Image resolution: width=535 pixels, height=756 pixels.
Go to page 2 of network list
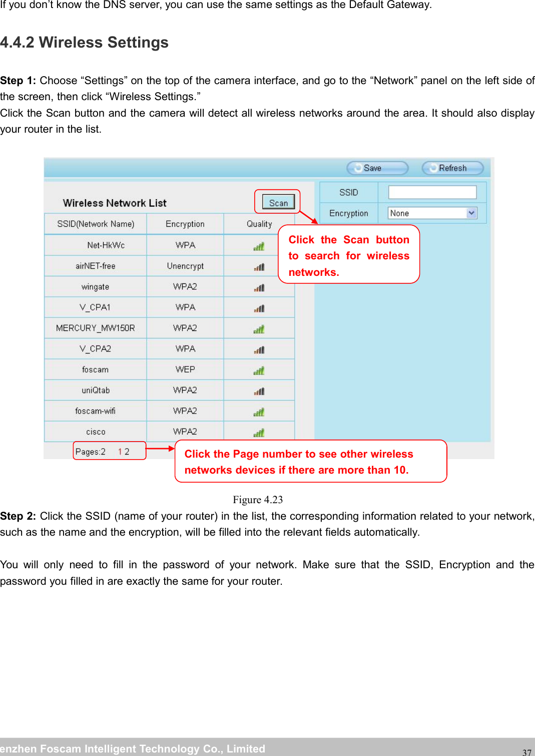(127, 452)
